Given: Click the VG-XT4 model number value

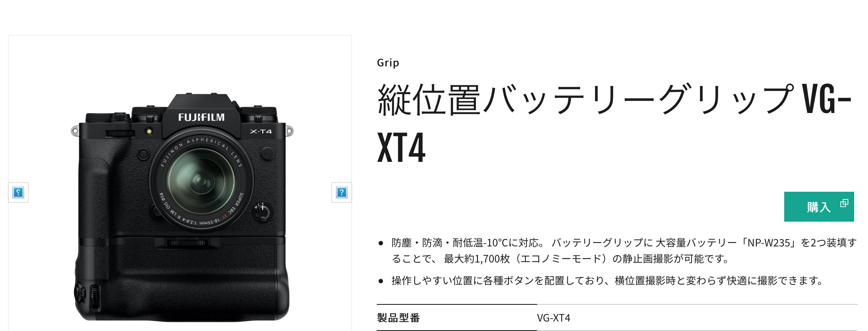Looking at the screenshot, I should (554, 318).
